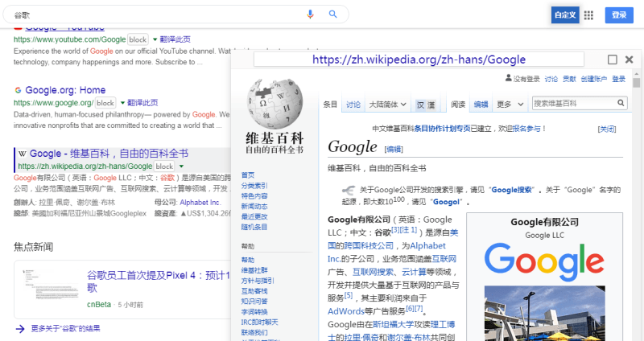Click Alphabet Inc. parent company link
This screenshot has width=644, height=341.
(x=200, y=203)
